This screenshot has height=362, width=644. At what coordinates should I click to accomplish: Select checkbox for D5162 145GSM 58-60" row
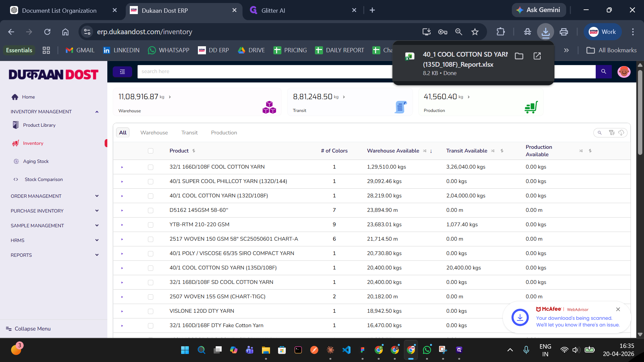(151, 210)
